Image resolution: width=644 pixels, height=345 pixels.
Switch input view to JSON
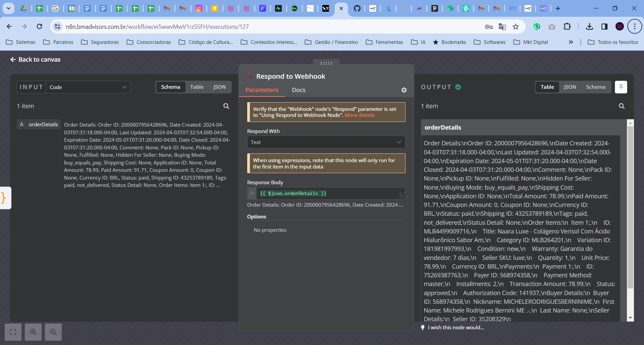219,87
